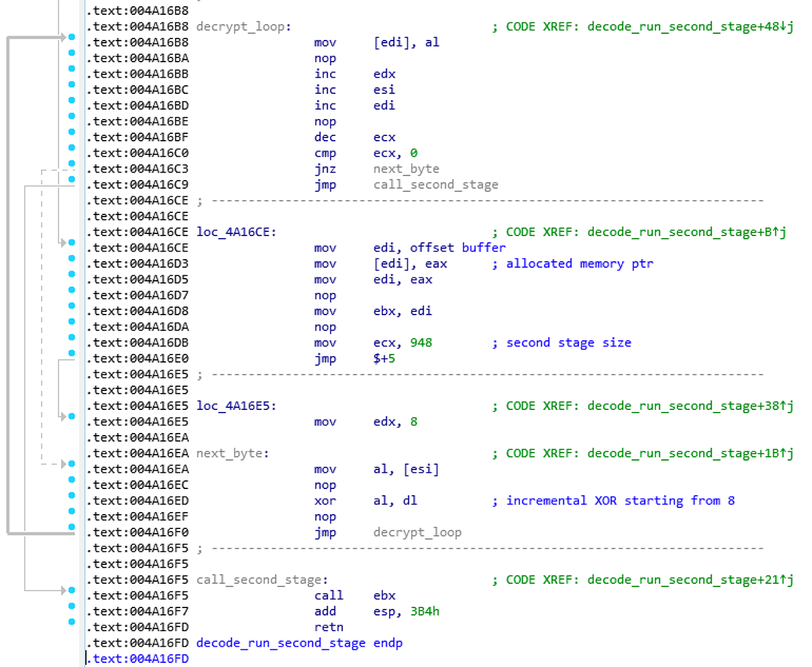This screenshot has width=812, height=667.
Task: Click 'ecx, 0' operands of cmp instruction
Action: coord(395,153)
